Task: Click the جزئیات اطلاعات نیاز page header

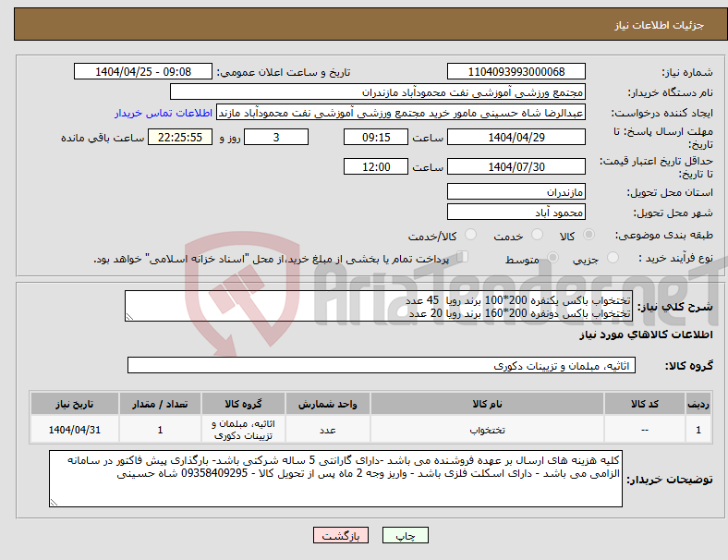Action: 660,25
